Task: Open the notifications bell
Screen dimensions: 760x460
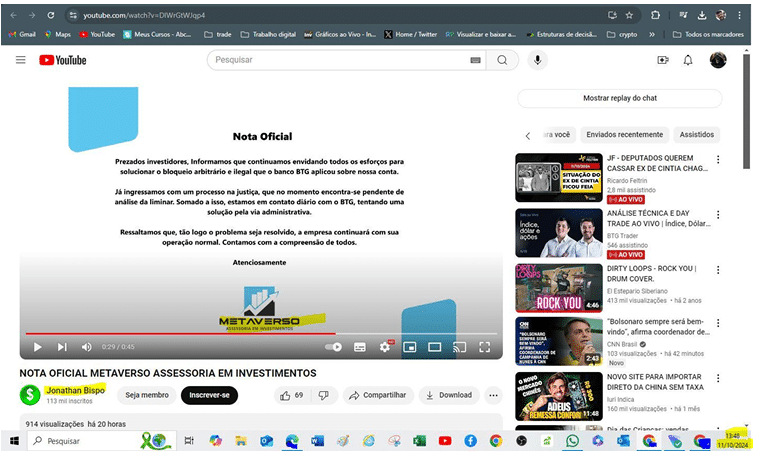Action: coord(688,60)
